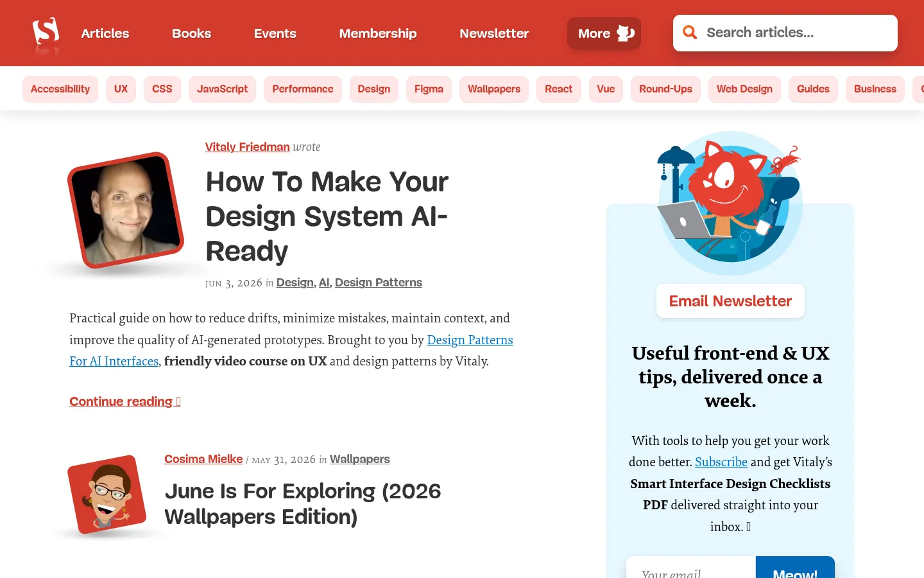The image size is (924, 578).
Task: Select Membership in the top nav
Action: pyautogui.click(x=378, y=33)
